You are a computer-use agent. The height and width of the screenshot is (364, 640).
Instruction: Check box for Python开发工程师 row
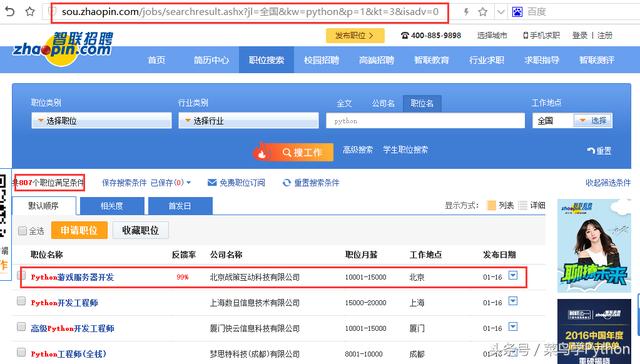click(x=21, y=301)
